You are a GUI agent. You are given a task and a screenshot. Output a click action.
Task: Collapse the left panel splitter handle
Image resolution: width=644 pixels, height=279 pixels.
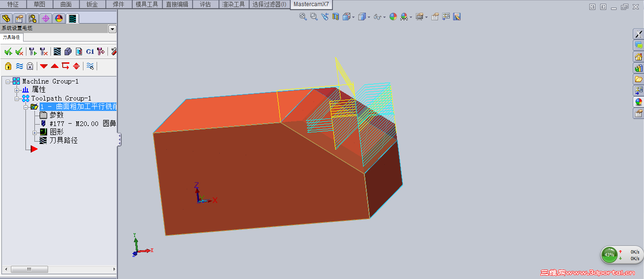[x=119, y=139]
